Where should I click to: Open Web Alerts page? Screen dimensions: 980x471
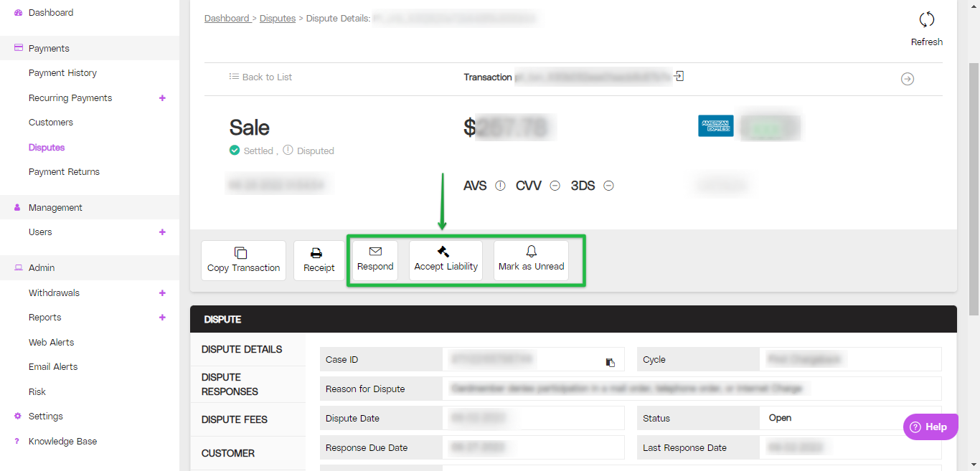tap(51, 343)
